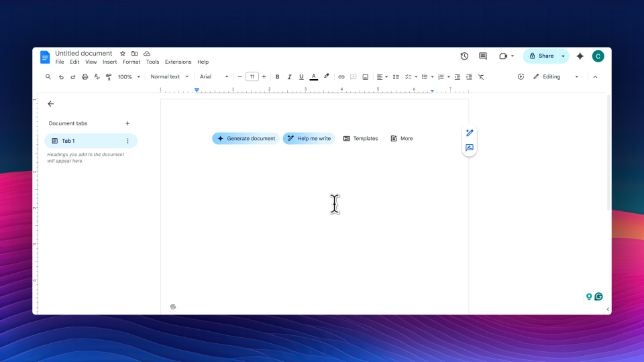Open the highlight color picker
Image resolution: width=644 pixels, height=362 pixels.
point(326,76)
